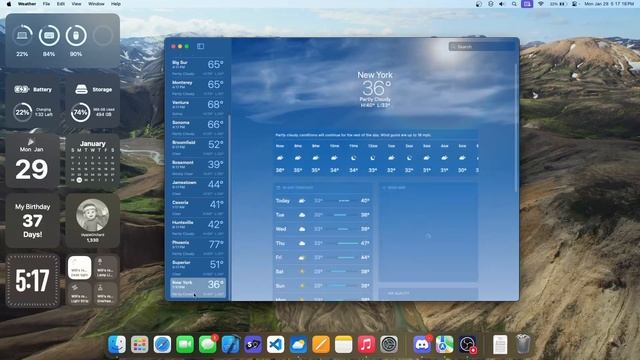Select Phoenix in the city list
This screenshot has width=640, height=360.
[x=198, y=247]
